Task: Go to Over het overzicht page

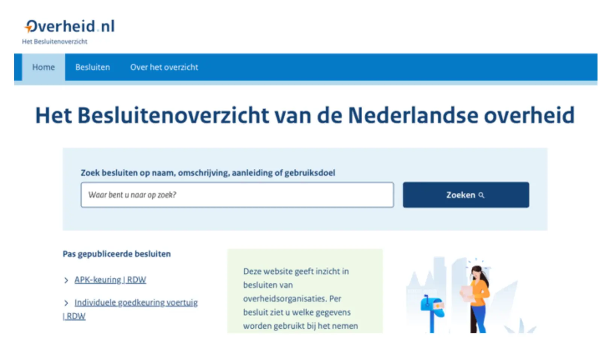Action: click(164, 67)
